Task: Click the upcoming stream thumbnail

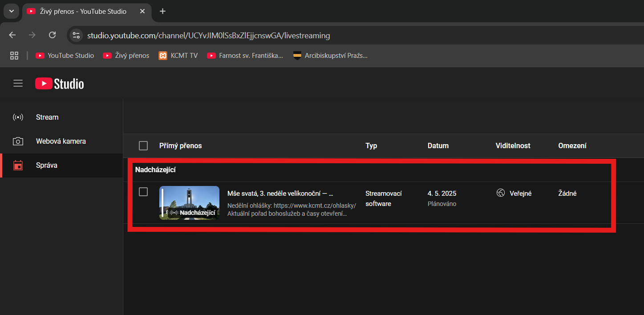Action: (189, 203)
